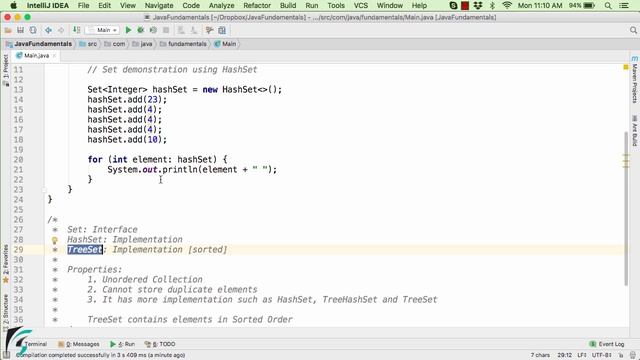Close the Main.java editor tab
This screenshot has height=360, width=640.
coord(54,56)
